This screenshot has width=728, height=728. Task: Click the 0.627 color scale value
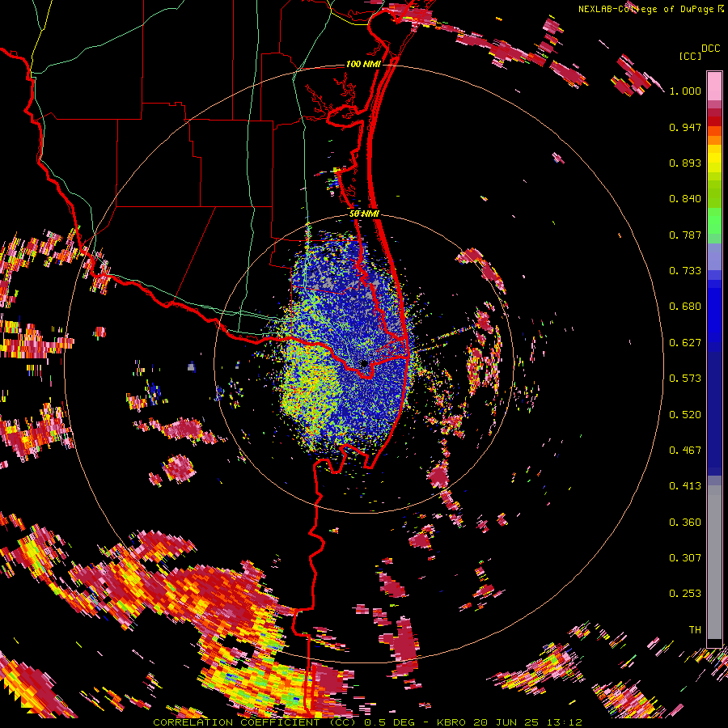(685, 343)
